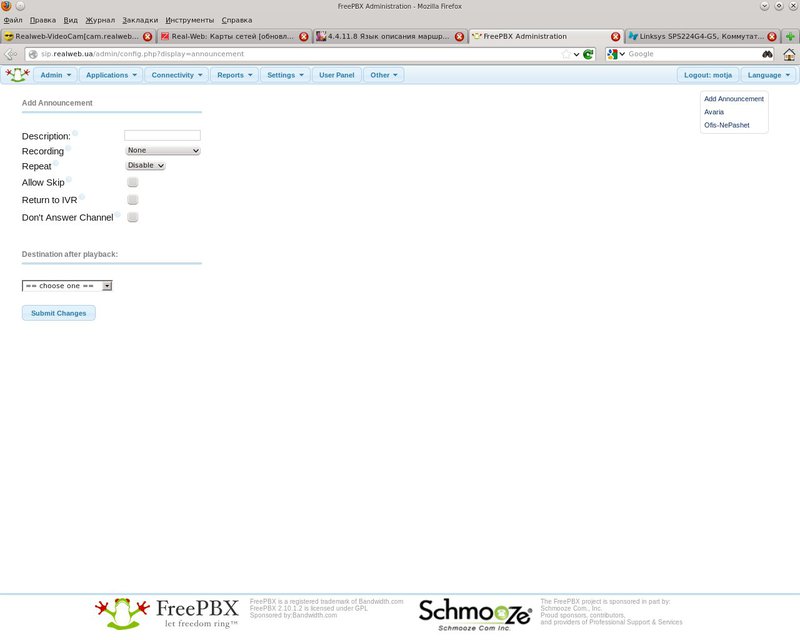Reload page with green refresh icon

[588, 54]
